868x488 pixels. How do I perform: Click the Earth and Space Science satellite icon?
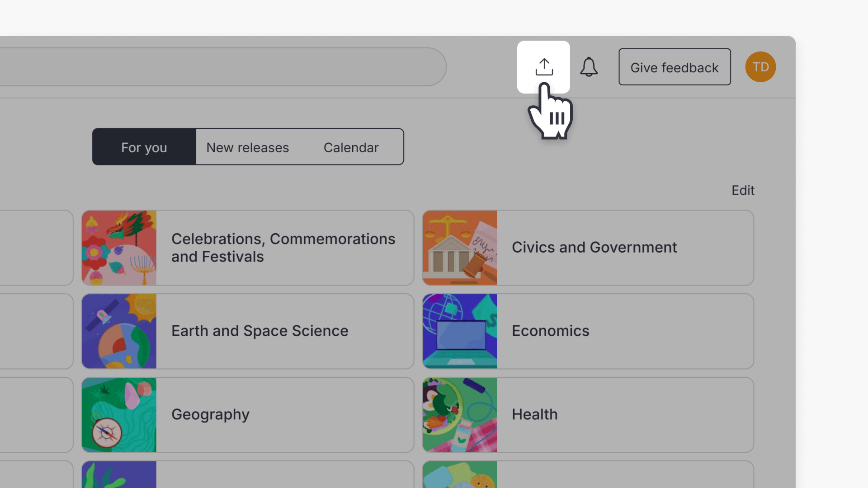tap(119, 331)
